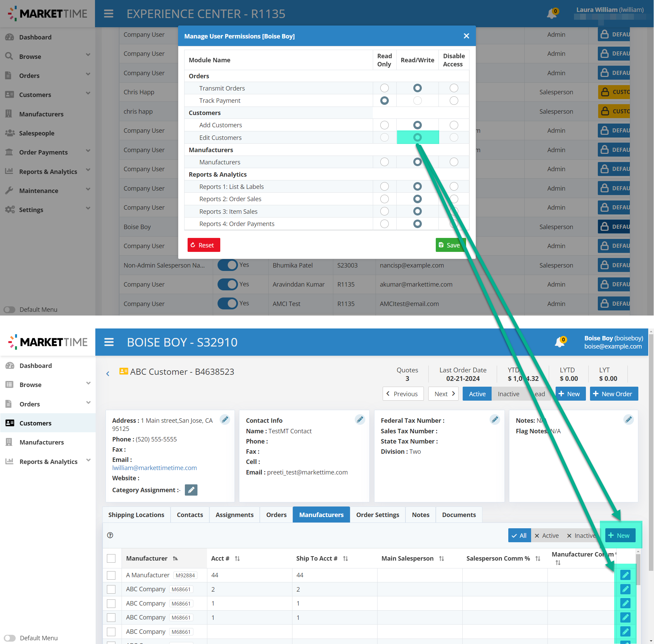Click the hamburger menu icon beside BOISE BOY title
Image resolution: width=654 pixels, height=644 pixels.
[109, 342]
